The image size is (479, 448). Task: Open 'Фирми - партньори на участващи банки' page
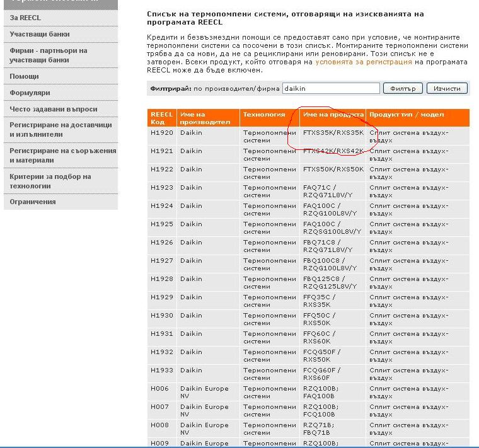(x=49, y=55)
